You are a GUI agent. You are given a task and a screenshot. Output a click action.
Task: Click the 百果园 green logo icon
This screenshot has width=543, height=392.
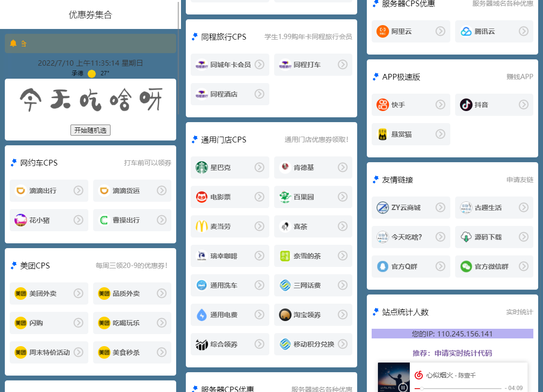pos(285,196)
